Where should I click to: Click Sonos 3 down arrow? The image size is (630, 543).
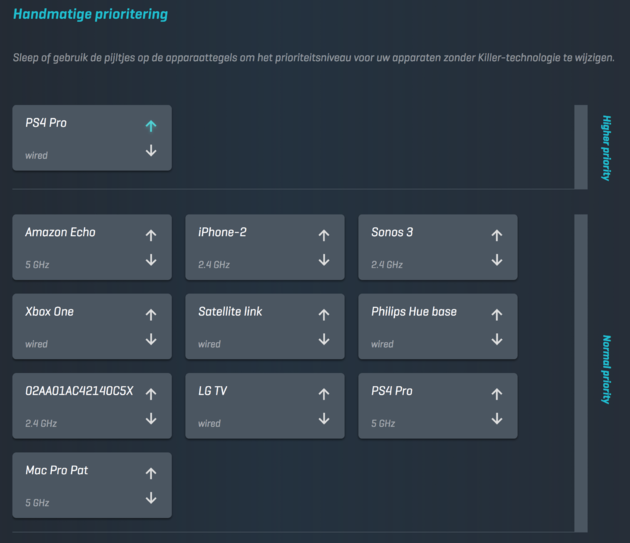point(497,260)
